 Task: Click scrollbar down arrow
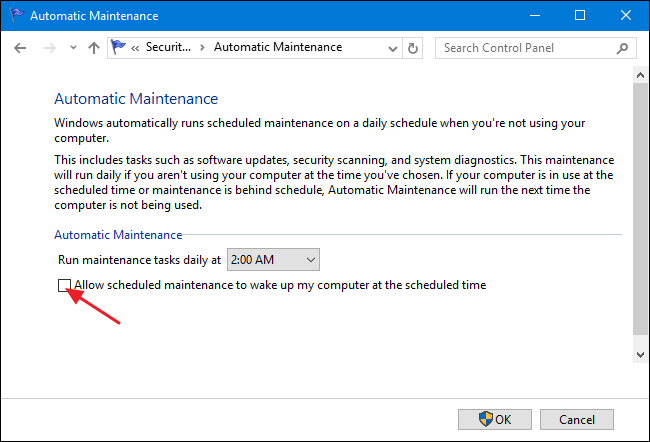pos(640,355)
